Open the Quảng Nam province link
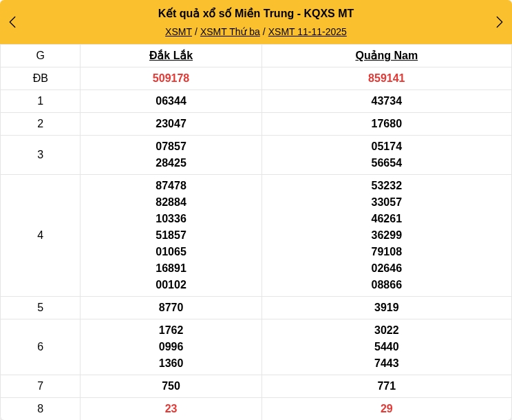 pos(386,56)
